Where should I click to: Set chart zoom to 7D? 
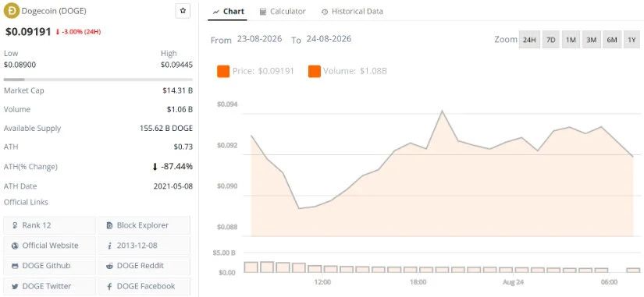[x=551, y=40]
